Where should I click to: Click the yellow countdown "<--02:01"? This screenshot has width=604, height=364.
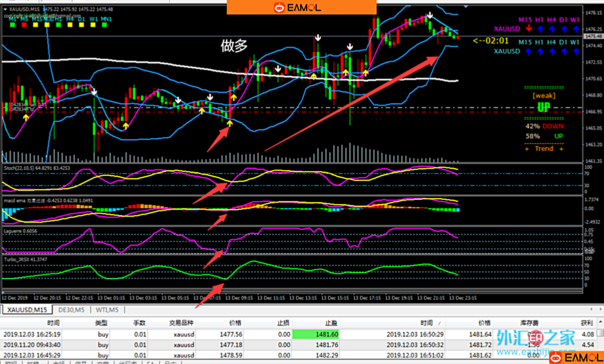(491, 41)
